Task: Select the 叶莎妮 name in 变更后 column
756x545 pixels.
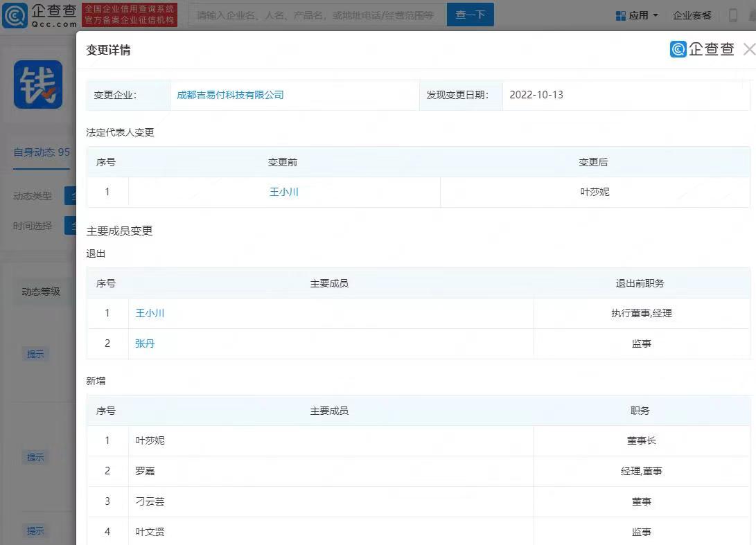Action: click(595, 193)
